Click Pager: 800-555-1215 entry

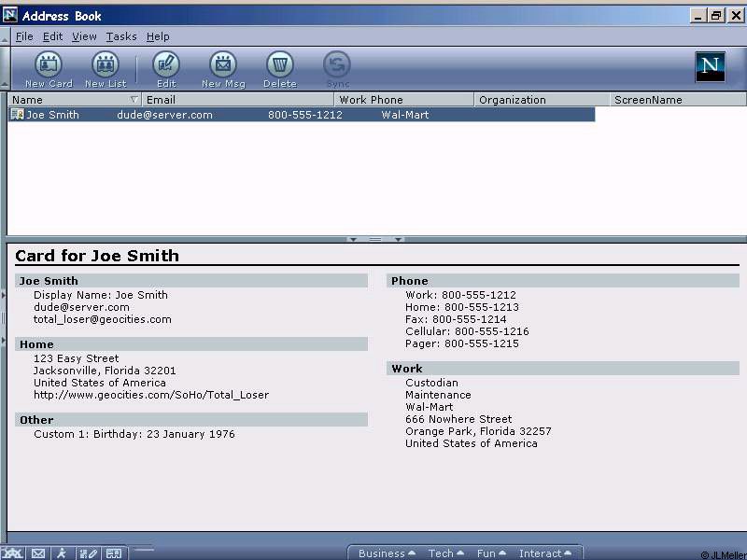[x=462, y=343]
